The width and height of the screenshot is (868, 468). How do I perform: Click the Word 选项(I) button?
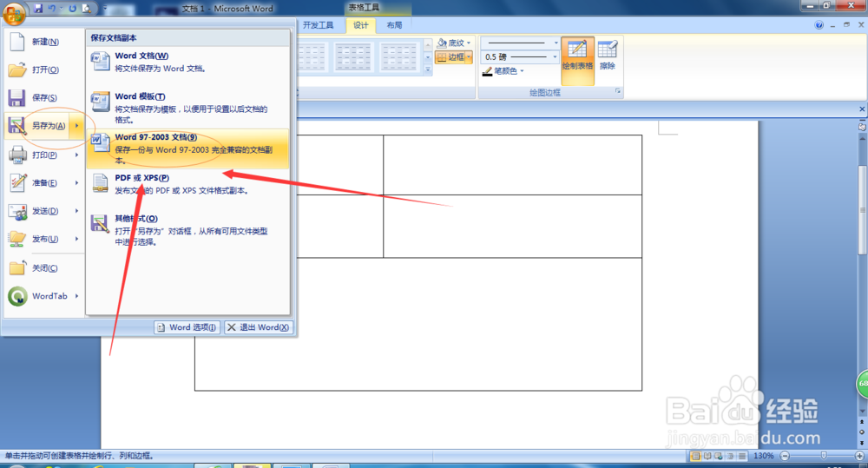tap(187, 327)
